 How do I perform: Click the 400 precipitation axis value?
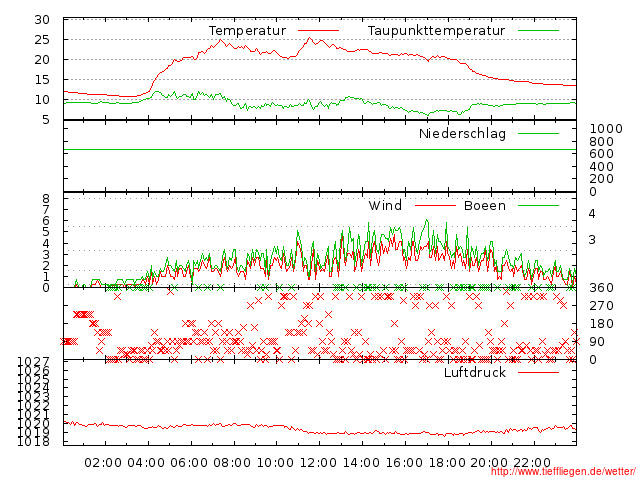[601, 167]
